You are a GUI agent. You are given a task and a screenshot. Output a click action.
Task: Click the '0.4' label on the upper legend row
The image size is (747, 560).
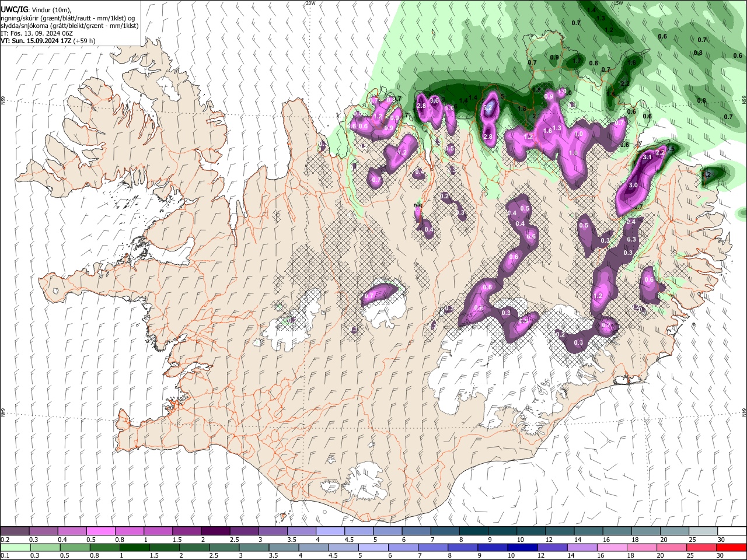(x=62, y=540)
